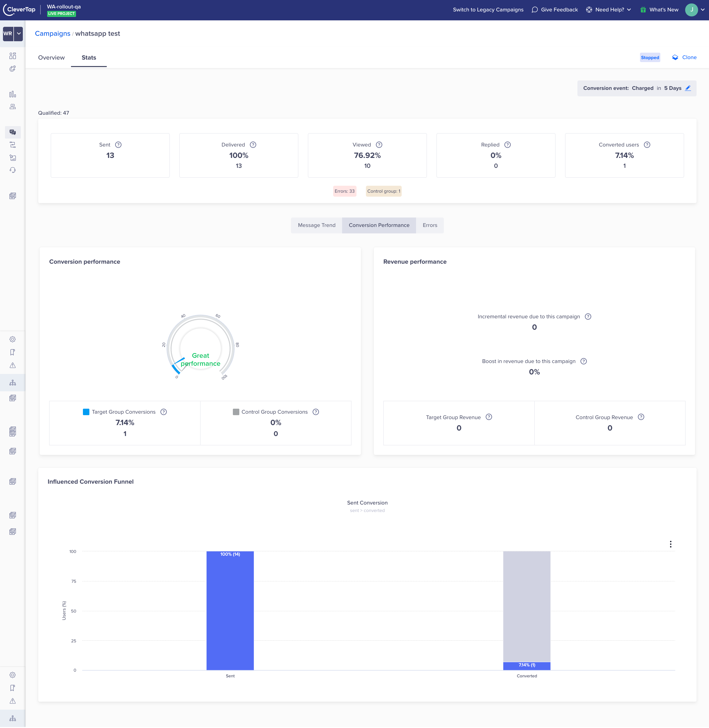The height and width of the screenshot is (728, 709).
Task: Switch to the Overview tab
Action: click(x=51, y=58)
